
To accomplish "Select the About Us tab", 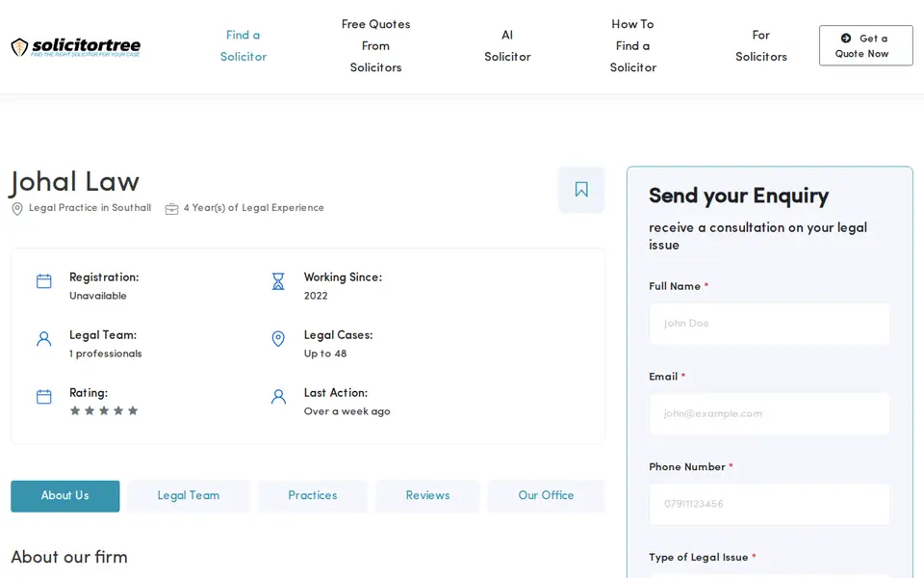I will pyautogui.click(x=64, y=496).
